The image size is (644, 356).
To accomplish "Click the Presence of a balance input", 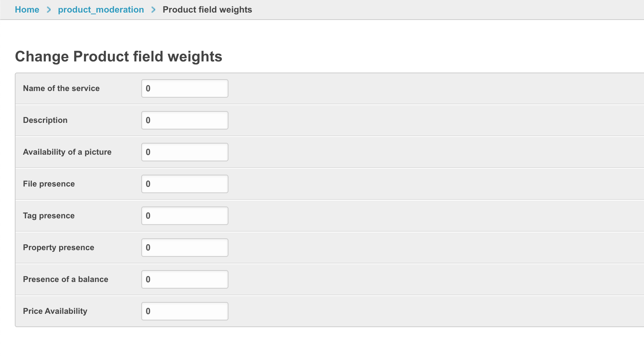I will click(x=184, y=279).
